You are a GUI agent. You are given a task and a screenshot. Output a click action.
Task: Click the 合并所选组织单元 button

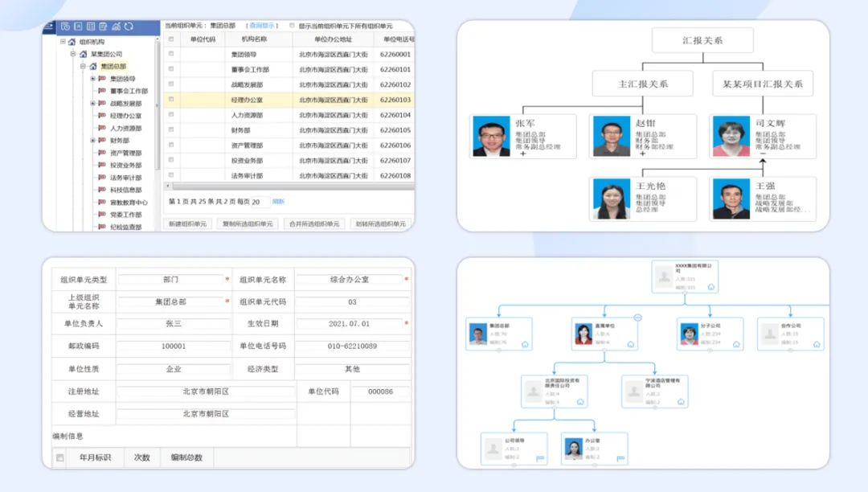[x=314, y=224]
